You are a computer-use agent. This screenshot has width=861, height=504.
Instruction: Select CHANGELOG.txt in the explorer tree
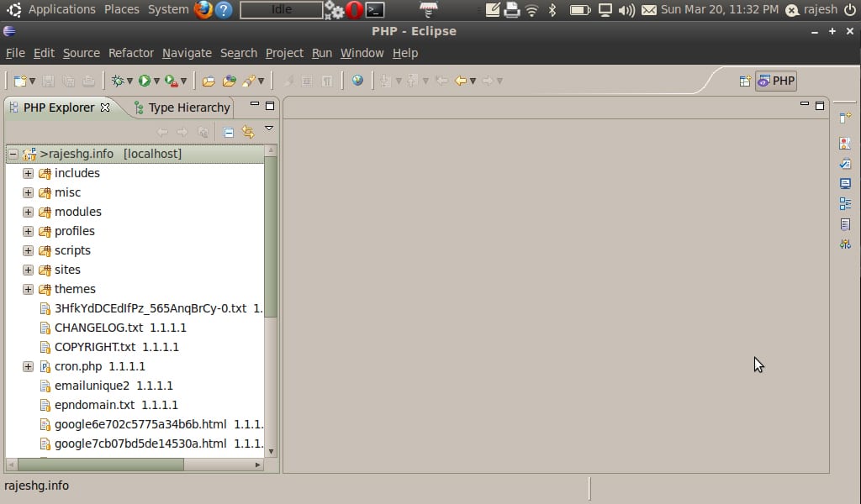(x=98, y=328)
